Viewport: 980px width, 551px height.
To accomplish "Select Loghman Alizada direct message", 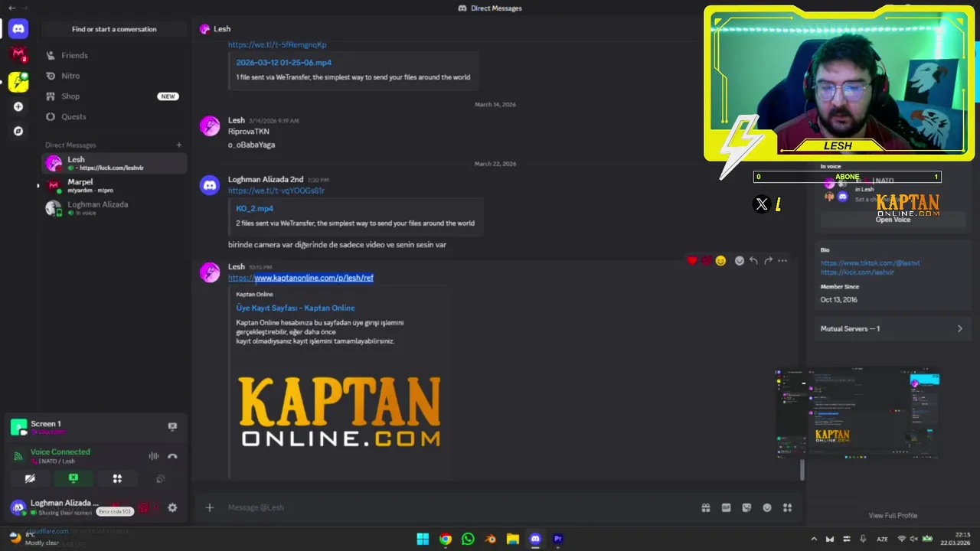I will (114, 207).
